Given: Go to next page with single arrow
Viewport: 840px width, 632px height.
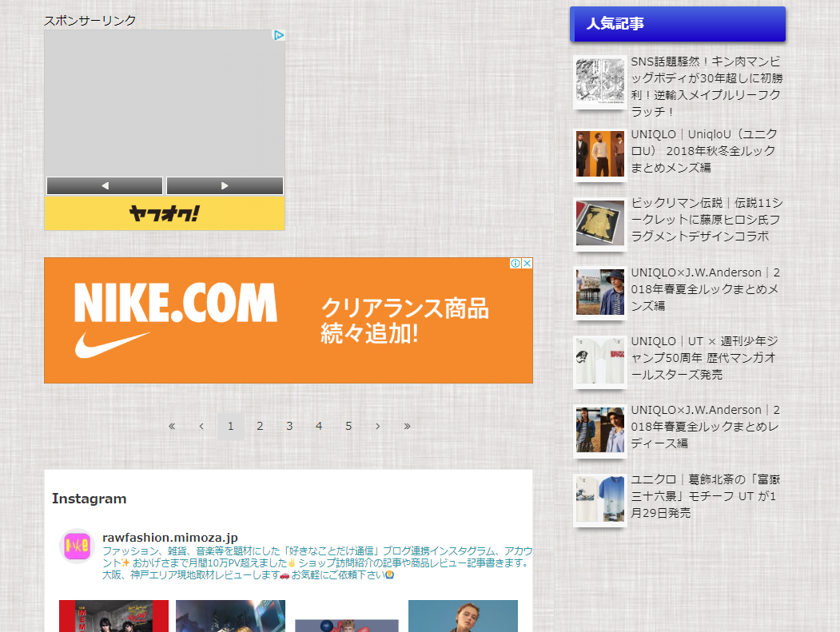Looking at the screenshot, I should coord(378,427).
